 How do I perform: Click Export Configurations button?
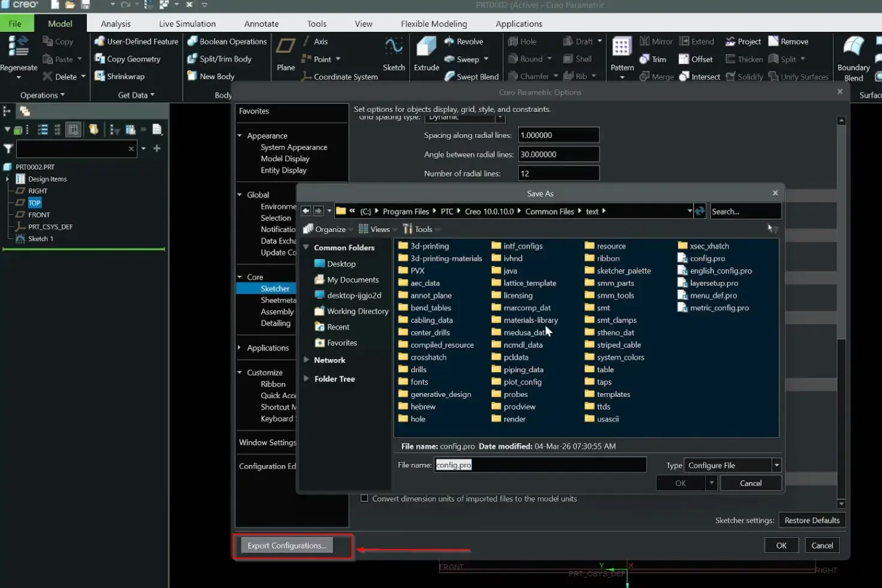click(x=287, y=545)
